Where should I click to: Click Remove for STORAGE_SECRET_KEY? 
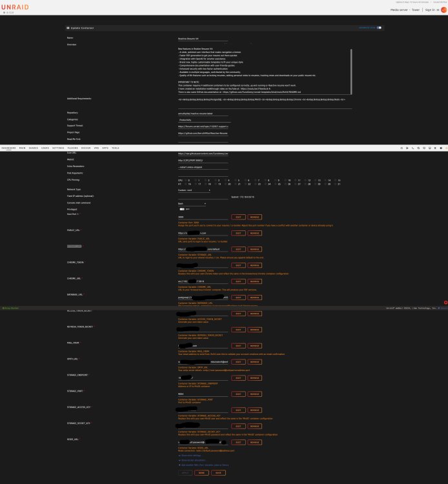click(254, 427)
